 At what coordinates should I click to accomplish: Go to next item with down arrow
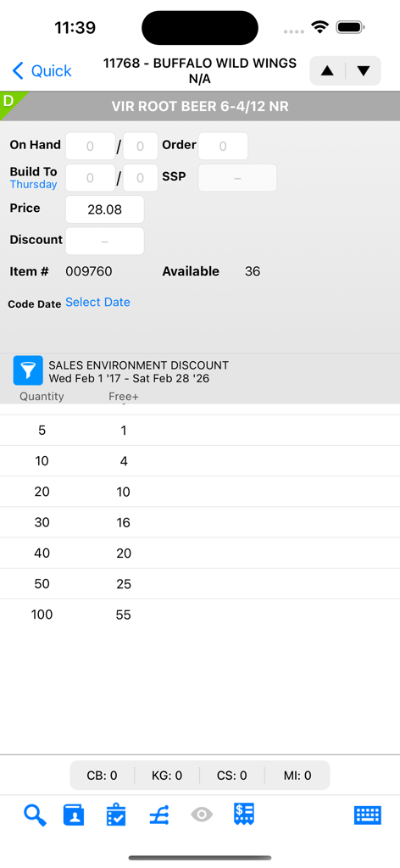click(x=364, y=71)
